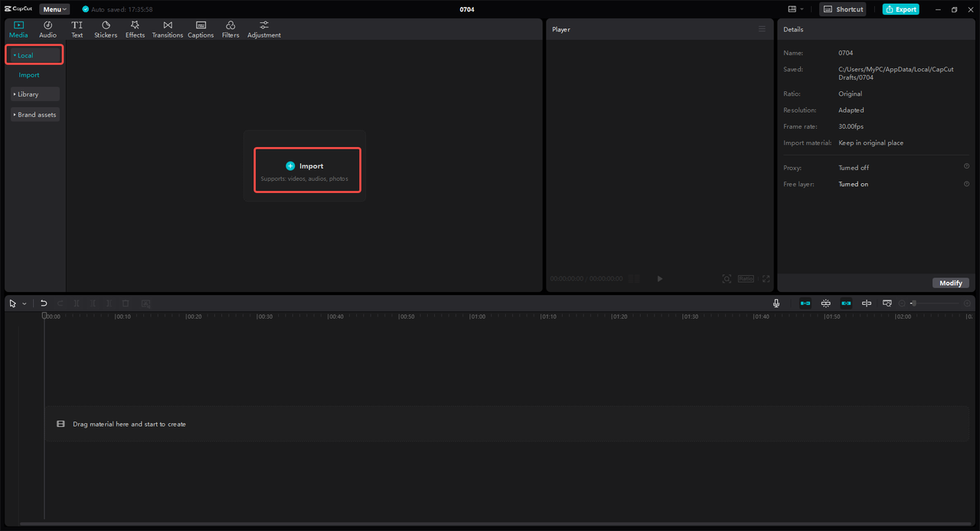Screen dimensions: 980x531
Task: Open the Adjustment tab
Action: tap(264, 30)
